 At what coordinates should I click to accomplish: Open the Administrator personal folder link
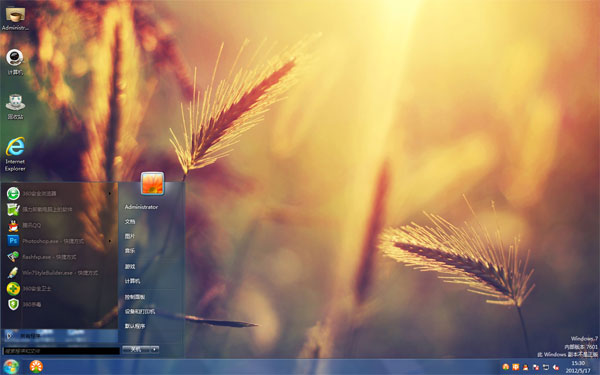pos(141,207)
